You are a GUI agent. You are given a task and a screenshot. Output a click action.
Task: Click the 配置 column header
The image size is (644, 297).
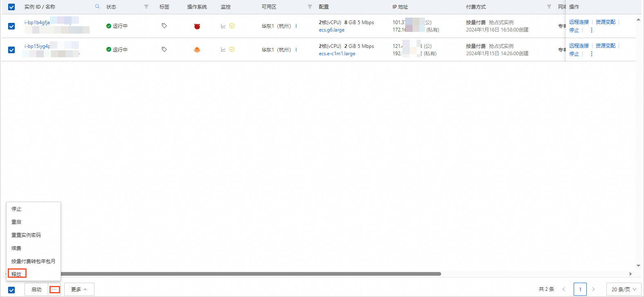pos(324,7)
